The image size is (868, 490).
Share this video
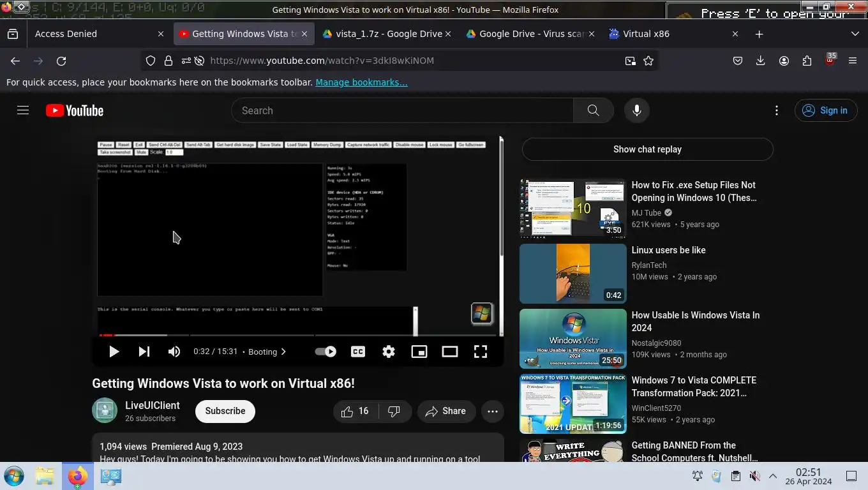(x=445, y=412)
